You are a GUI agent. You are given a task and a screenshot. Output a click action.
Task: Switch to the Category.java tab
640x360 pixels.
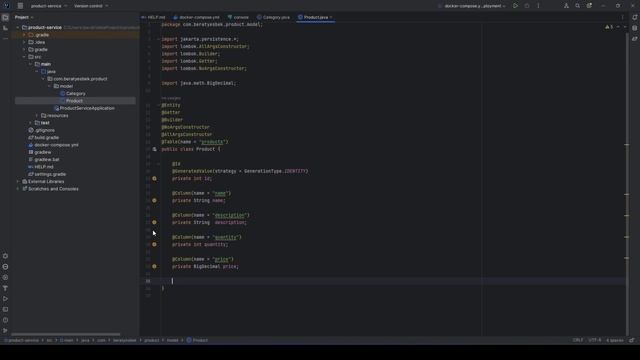pos(273,18)
